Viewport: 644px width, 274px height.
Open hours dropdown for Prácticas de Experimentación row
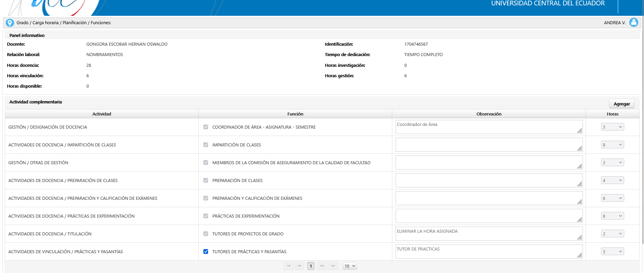(x=612, y=216)
